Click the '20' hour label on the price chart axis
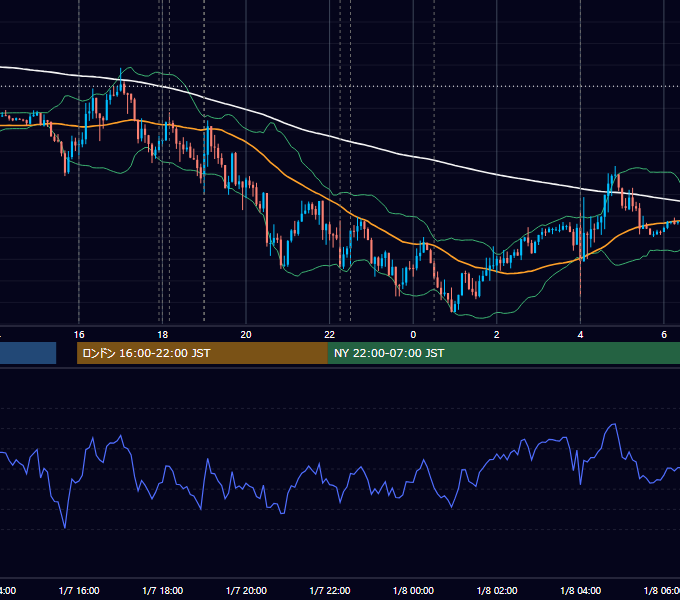The image size is (680, 600). pos(246,334)
